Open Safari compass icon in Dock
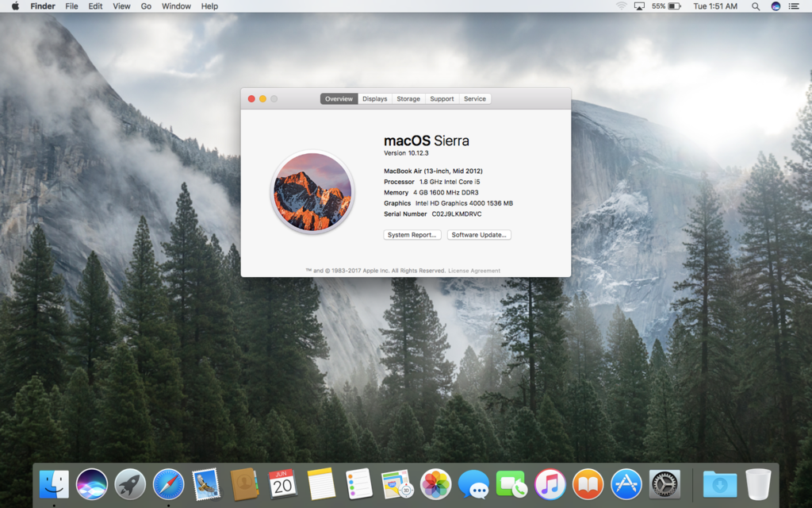The image size is (812, 508). click(168, 484)
